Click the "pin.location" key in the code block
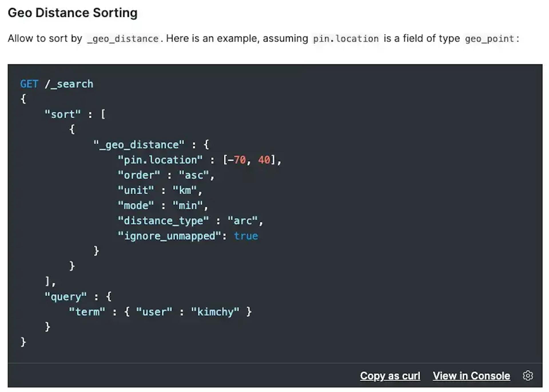This screenshot has width=549, height=392. (x=160, y=160)
